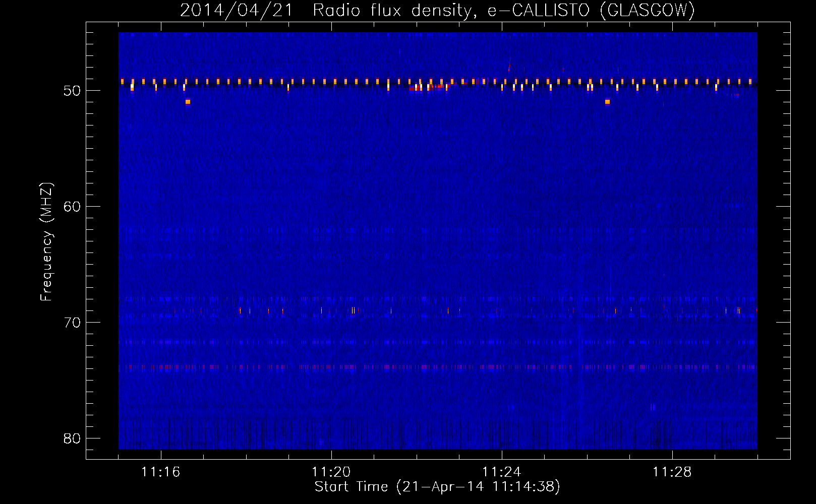Screen dimensions: 816x504
Task: Click the dotted orange line near 49 MHz
Action: [x=438, y=81]
